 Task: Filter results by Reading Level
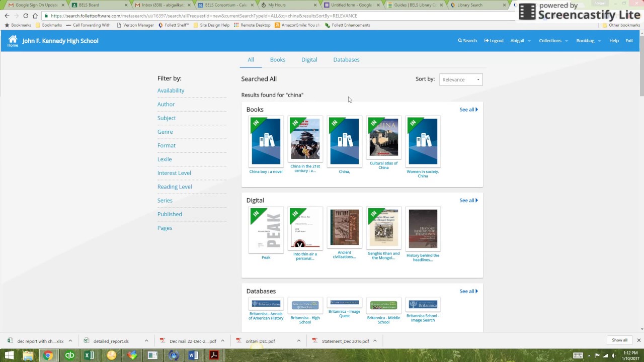point(175,187)
